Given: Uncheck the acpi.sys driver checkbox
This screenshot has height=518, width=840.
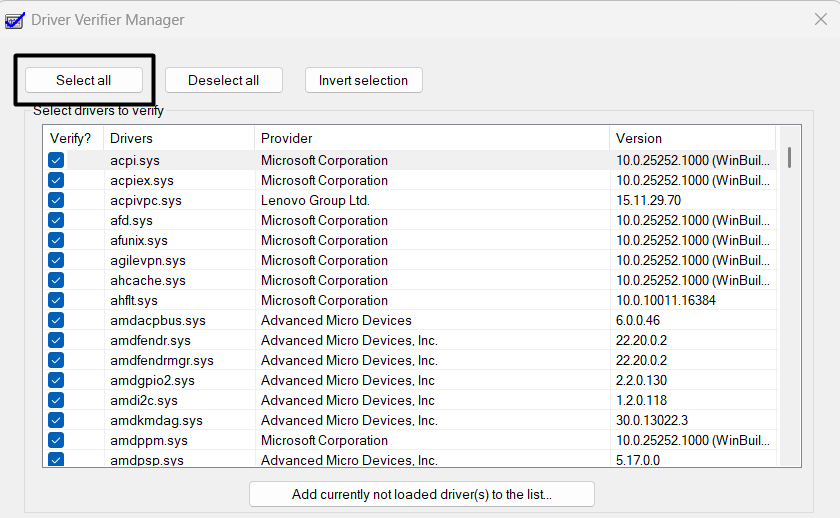Looking at the screenshot, I should pos(56,160).
